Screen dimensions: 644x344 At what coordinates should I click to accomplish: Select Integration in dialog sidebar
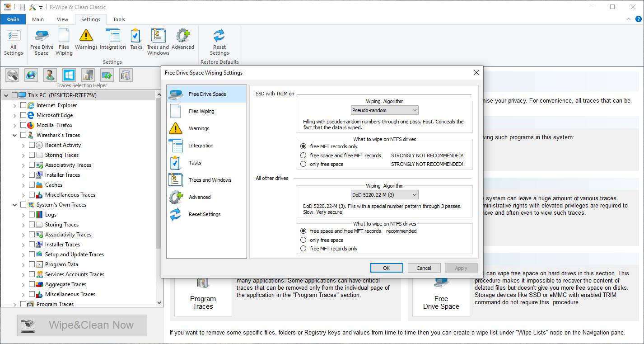point(206,146)
